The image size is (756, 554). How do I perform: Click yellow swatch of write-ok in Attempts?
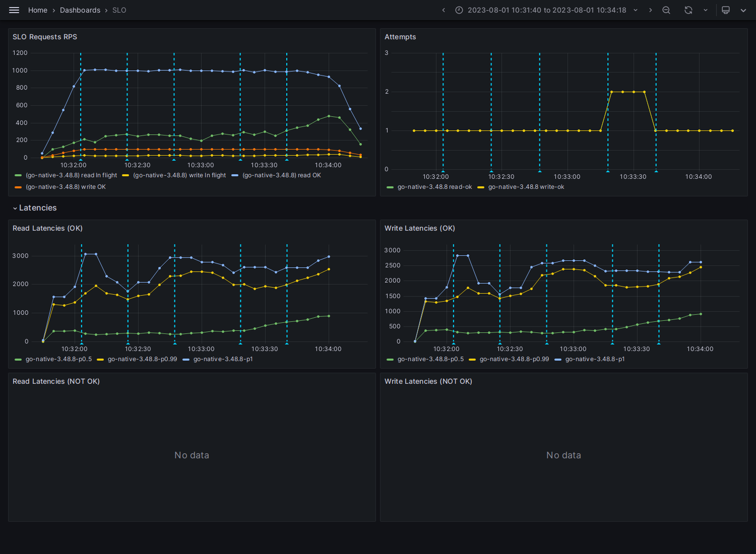pos(481,187)
